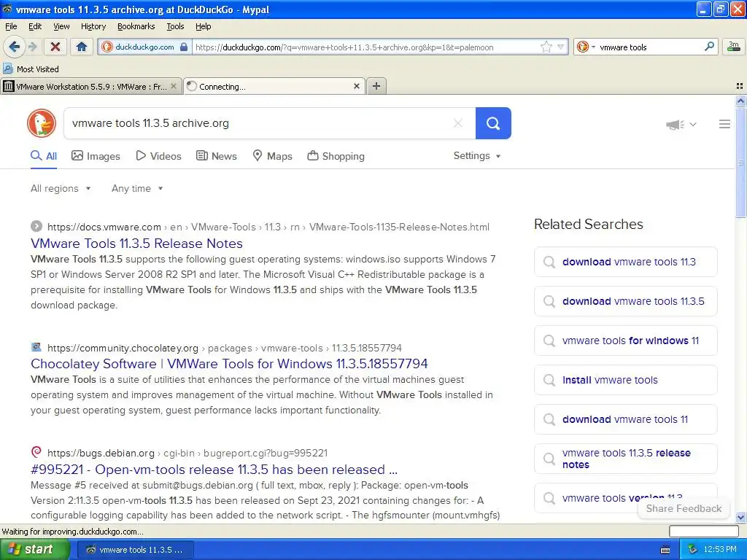Open Debian bug #995221 result link

(x=214, y=470)
